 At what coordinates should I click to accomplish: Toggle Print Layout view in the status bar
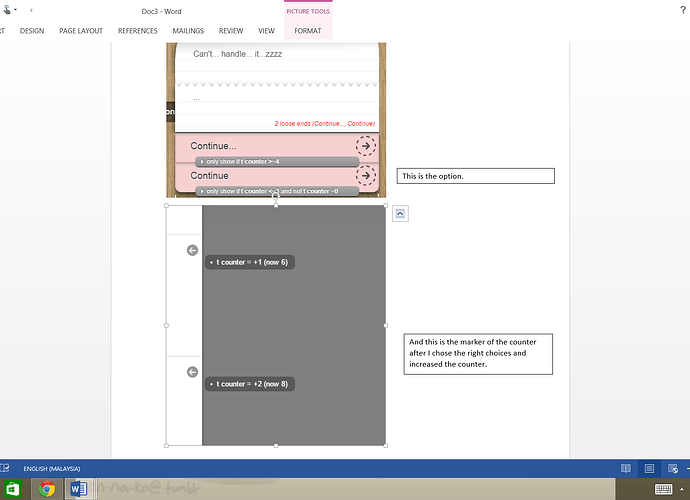pyautogui.click(x=649, y=468)
